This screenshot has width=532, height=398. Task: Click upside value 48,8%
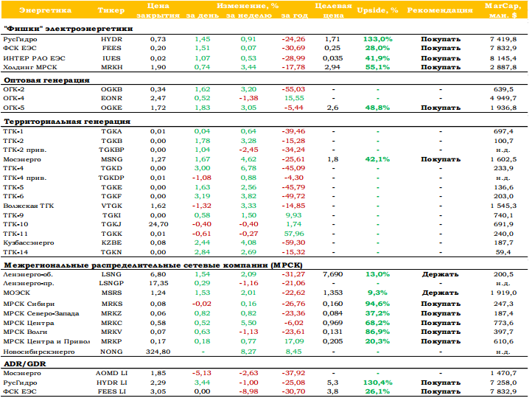point(377,108)
